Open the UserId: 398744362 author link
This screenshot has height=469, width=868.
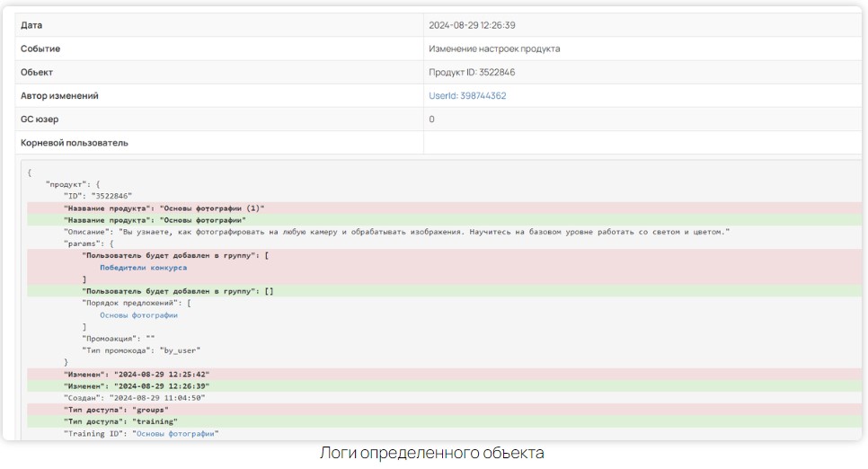tap(467, 96)
